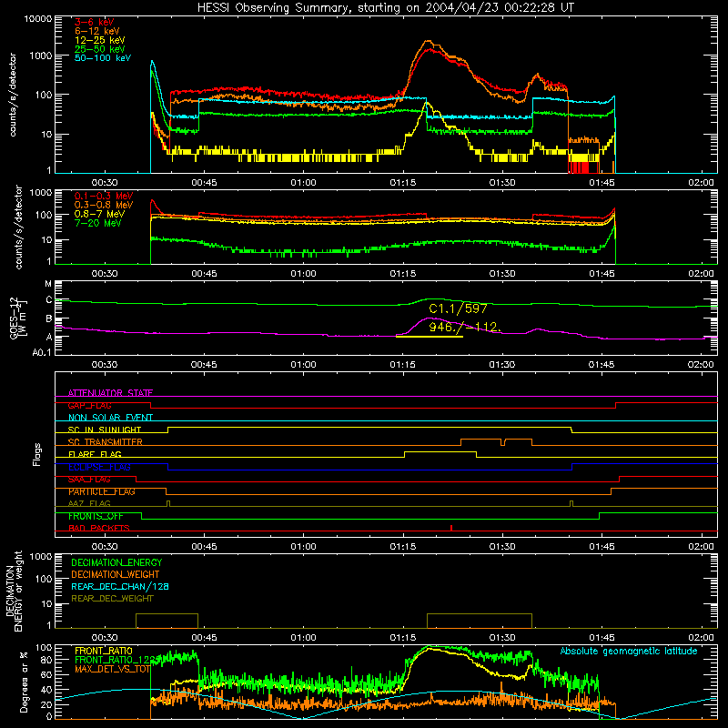728x728 pixels.
Task: Click the Flags y-axis label
Action: click(x=37, y=454)
